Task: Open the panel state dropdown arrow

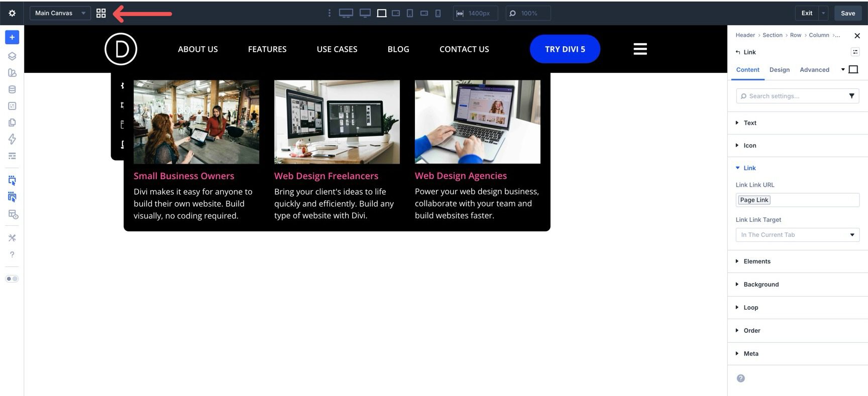Action: (x=842, y=69)
